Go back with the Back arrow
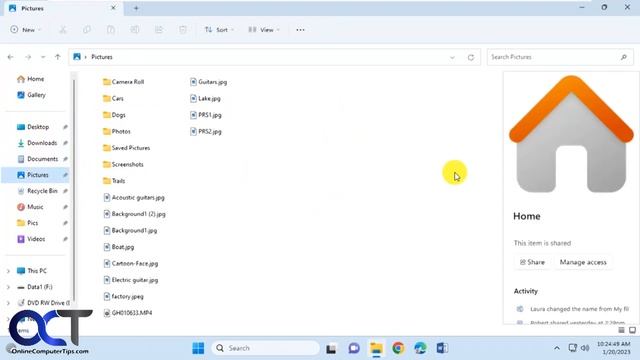 coord(11,57)
